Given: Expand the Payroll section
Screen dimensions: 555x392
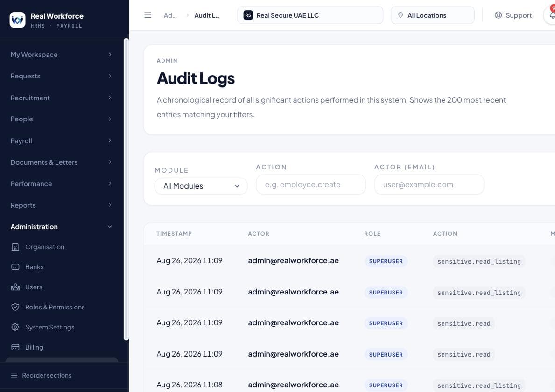Looking at the screenshot, I should pos(61,141).
